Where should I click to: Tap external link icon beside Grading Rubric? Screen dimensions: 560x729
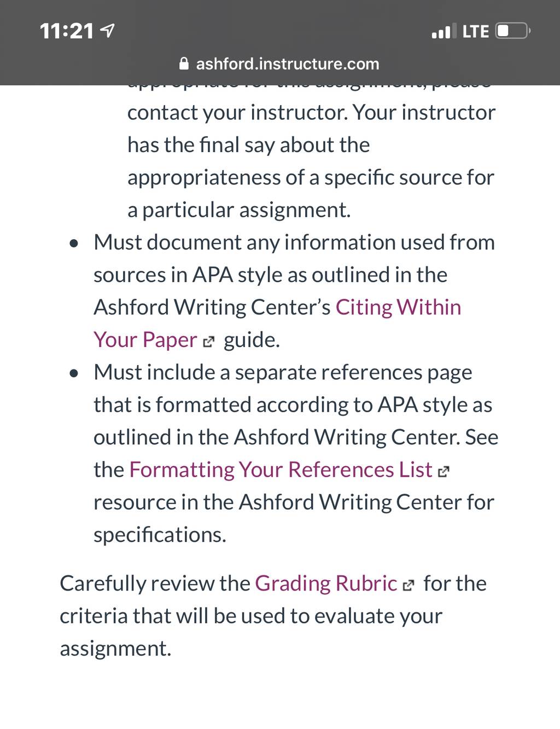click(409, 586)
